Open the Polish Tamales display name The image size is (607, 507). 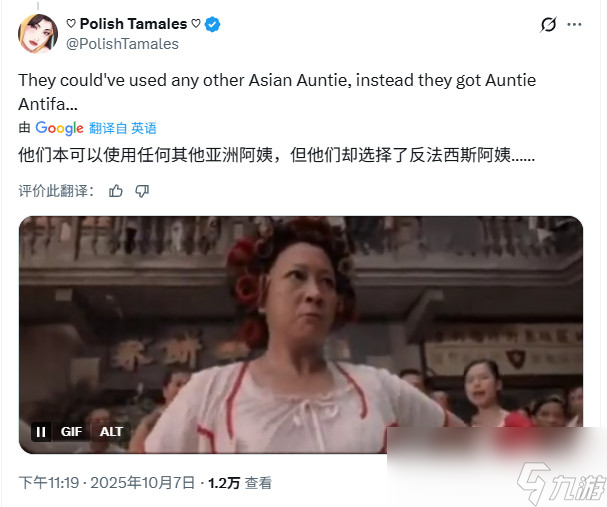[133, 24]
